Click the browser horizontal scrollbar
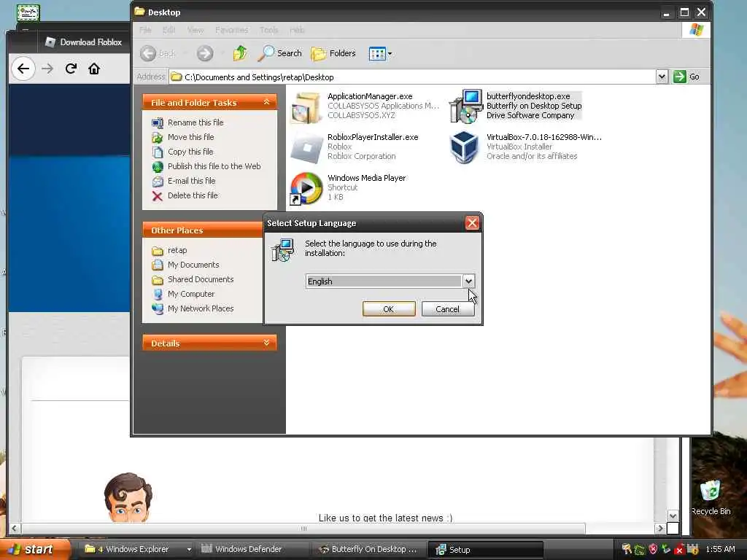 303,529
